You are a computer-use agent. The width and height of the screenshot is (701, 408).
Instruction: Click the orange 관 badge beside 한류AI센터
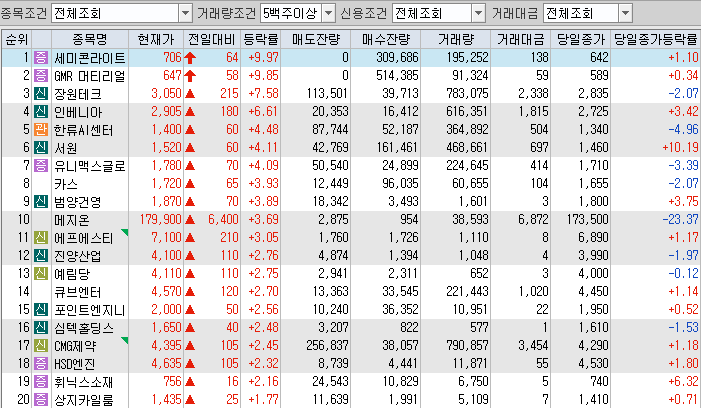pos(41,130)
